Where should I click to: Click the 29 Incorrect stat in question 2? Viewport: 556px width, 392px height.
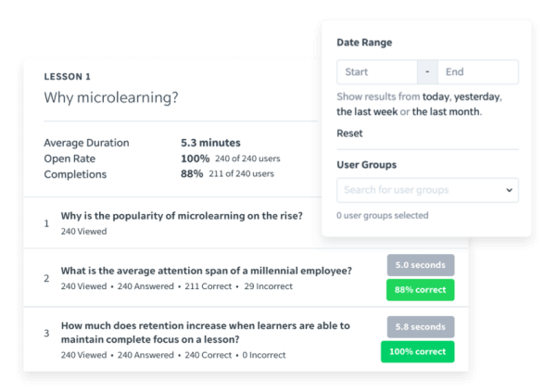268,286
